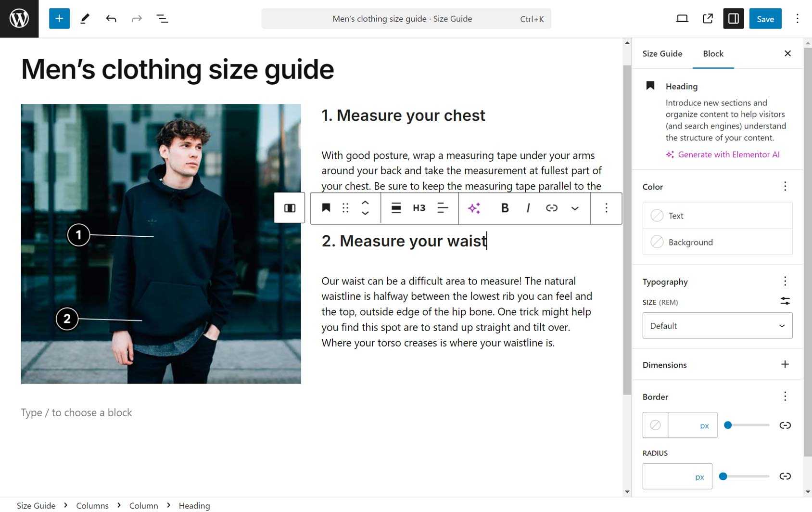Pick the Background color swatch
Image resolution: width=812 pixels, height=512 pixels.
point(717,242)
